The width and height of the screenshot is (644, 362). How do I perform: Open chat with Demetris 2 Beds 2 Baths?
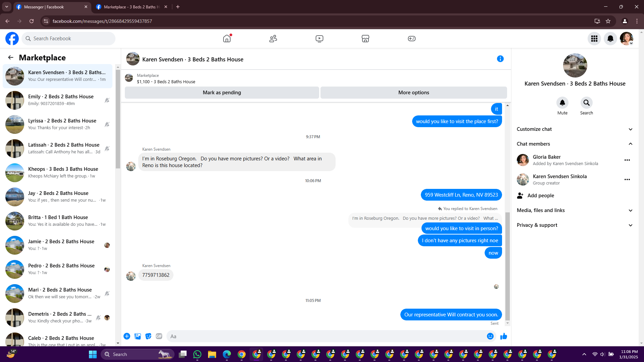coord(58,318)
